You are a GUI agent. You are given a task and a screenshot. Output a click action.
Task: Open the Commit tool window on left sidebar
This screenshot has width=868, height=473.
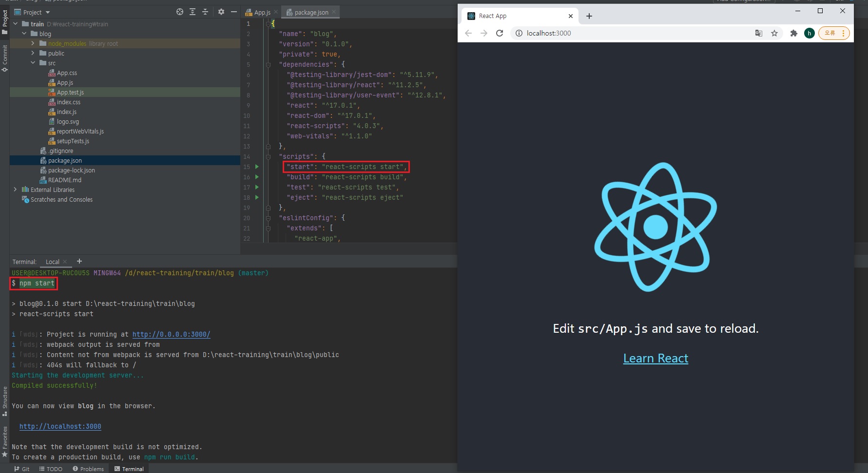coord(5,58)
